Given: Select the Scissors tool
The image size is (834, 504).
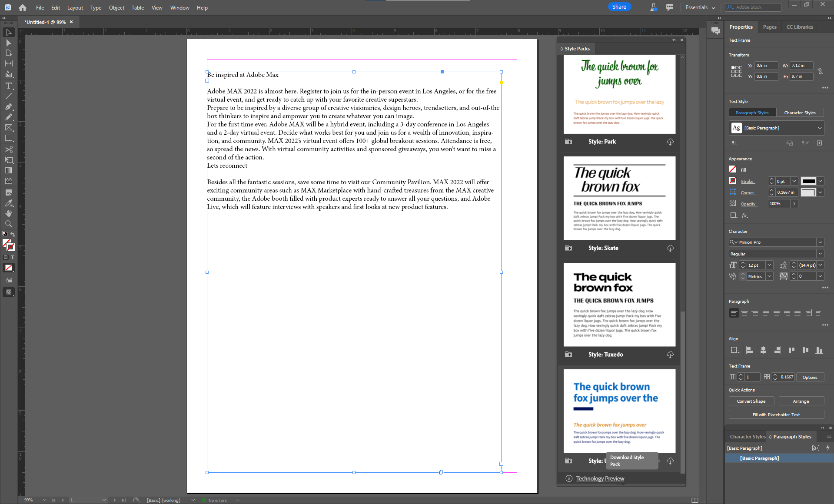Looking at the screenshot, I should click(x=9, y=149).
